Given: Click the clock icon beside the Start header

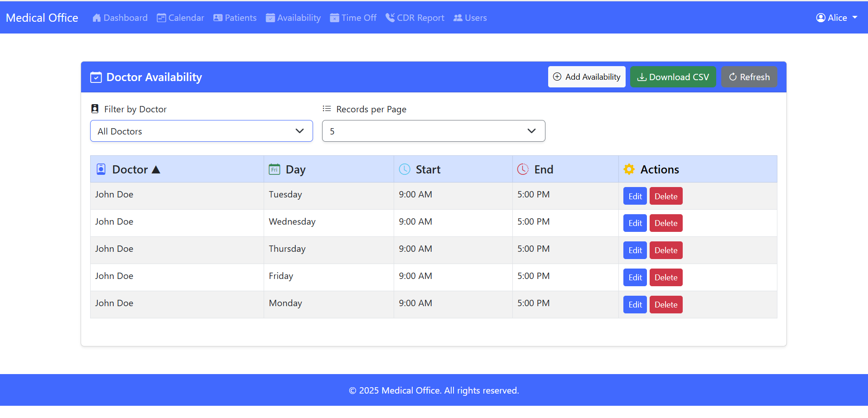Looking at the screenshot, I should tap(405, 169).
